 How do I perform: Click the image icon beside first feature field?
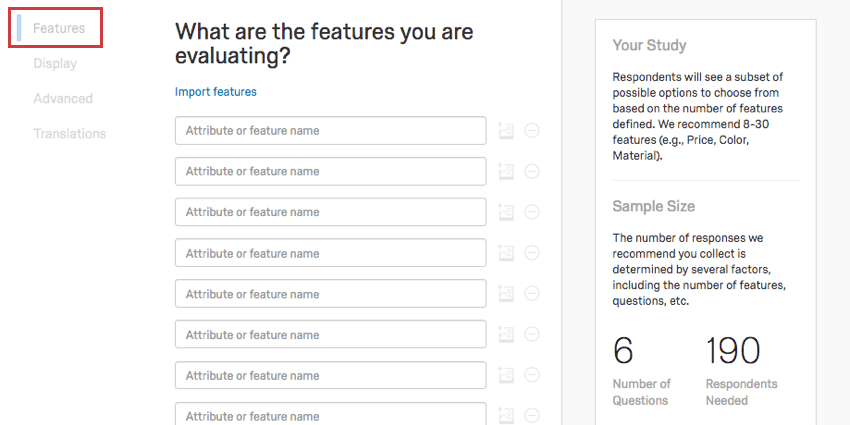point(506,131)
